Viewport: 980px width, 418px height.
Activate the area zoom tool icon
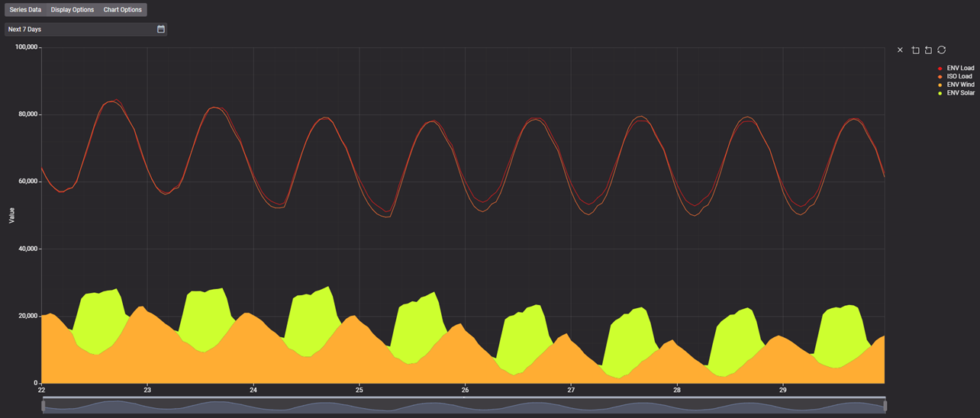[916, 50]
